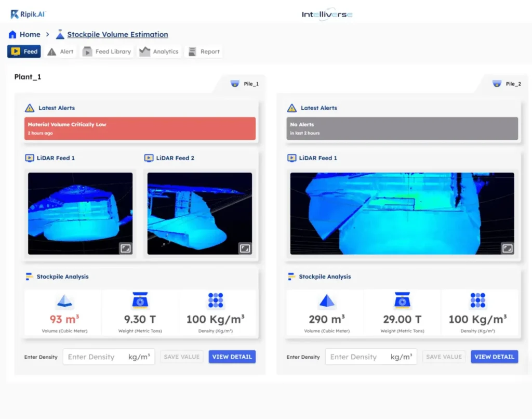This screenshot has height=419, width=532.
Task: Click Stockpile Volume Estimation breadcrumb link
Action: [117, 35]
